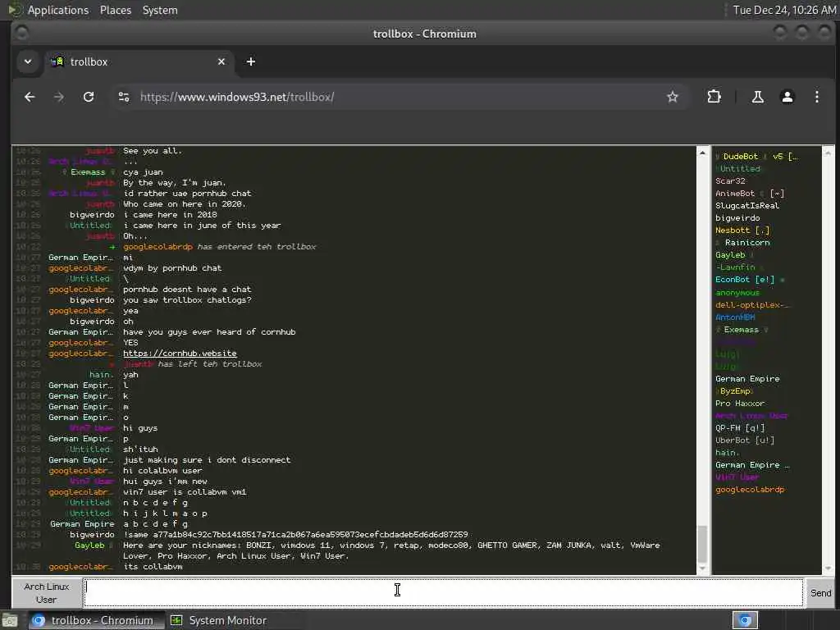Switch to System Monitor taskbar item
840x630 pixels.
pyautogui.click(x=218, y=620)
